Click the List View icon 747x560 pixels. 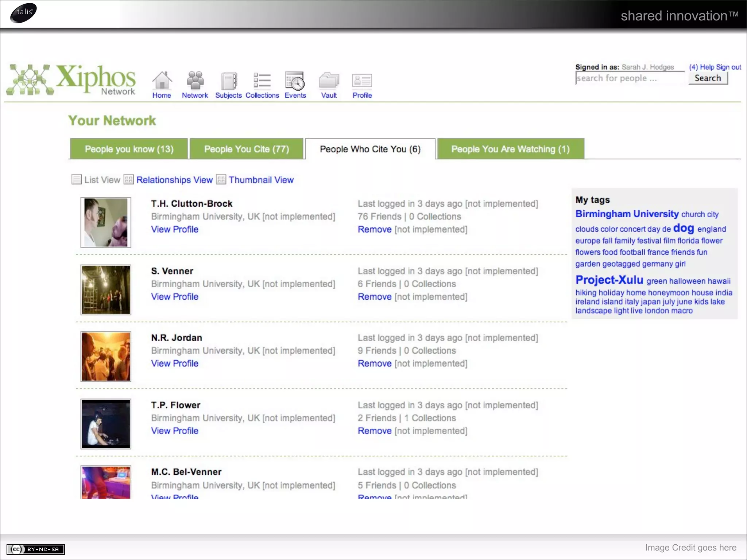tap(77, 179)
